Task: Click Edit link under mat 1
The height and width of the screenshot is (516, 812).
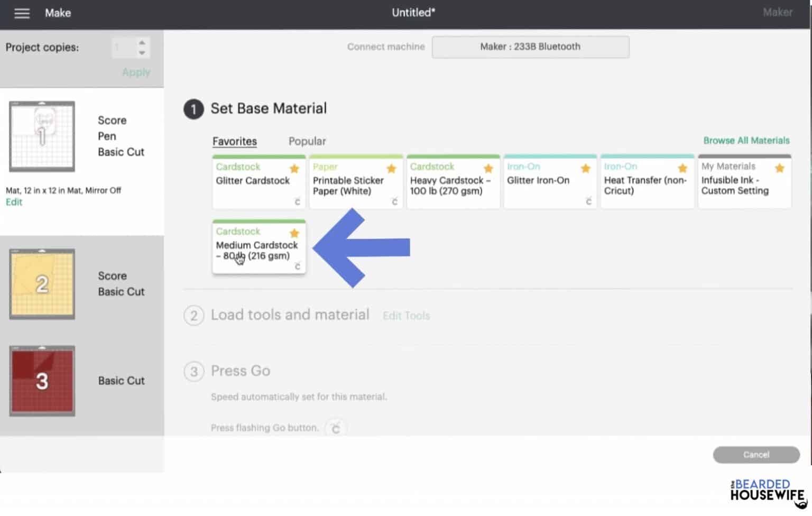Action: (14, 202)
